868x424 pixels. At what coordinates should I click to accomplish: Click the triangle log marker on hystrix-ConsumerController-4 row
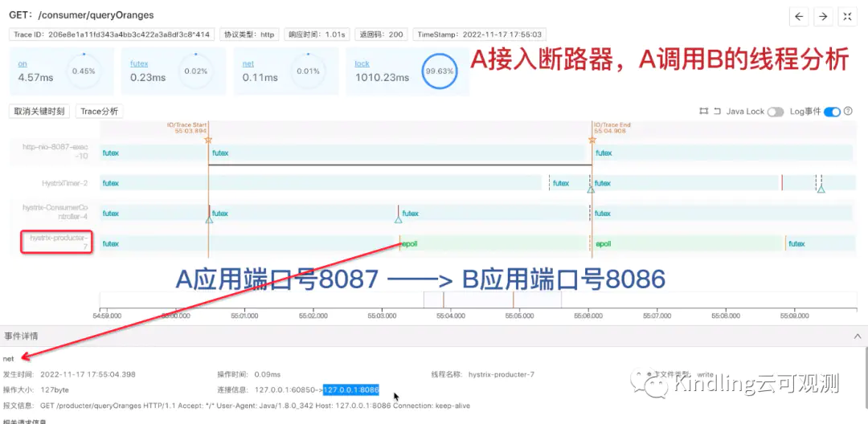(398, 218)
